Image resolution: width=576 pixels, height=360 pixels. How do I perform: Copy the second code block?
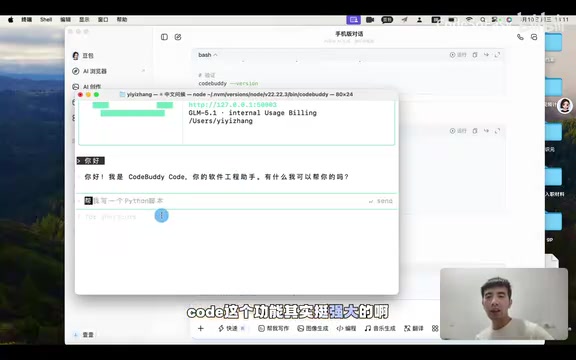[x=475, y=131]
